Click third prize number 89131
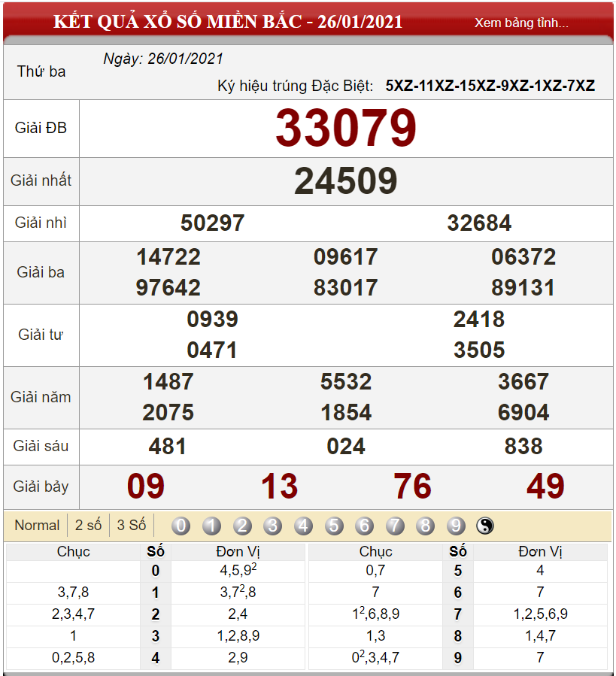This screenshot has width=616, height=676. tap(523, 287)
